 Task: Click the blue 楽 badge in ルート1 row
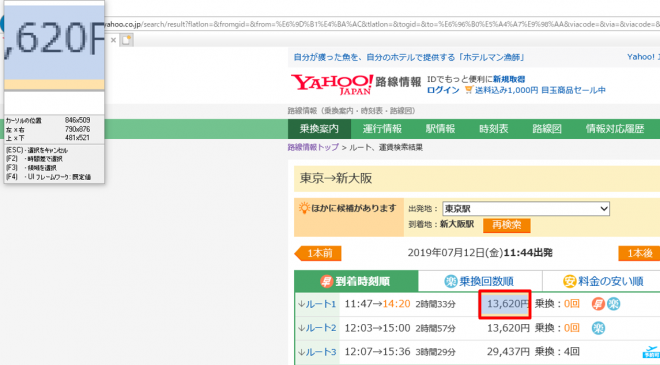[x=613, y=304]
